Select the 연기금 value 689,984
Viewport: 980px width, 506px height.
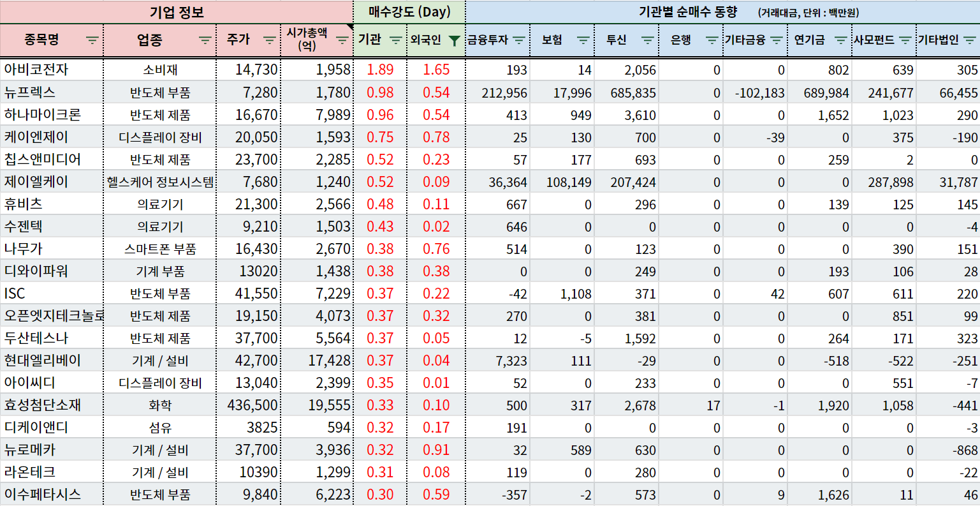(x=820, y=93)
